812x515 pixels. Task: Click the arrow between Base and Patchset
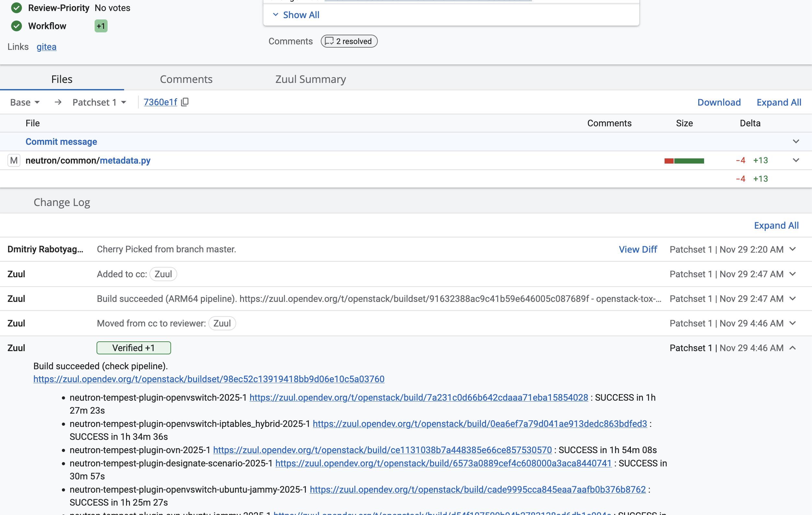58,102
